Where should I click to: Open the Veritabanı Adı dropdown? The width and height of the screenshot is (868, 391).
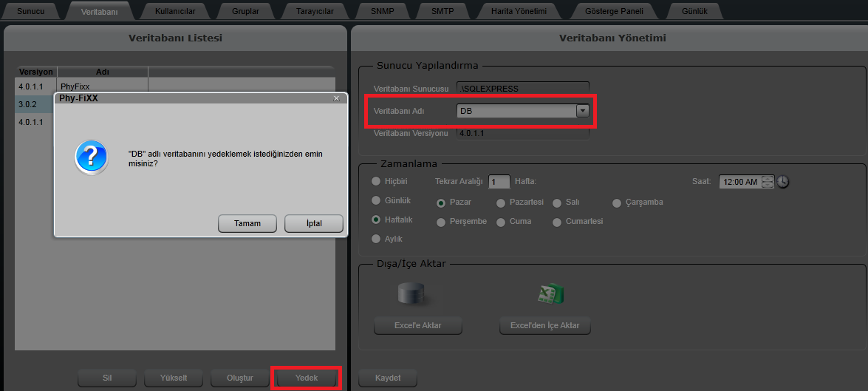[582, 111]
